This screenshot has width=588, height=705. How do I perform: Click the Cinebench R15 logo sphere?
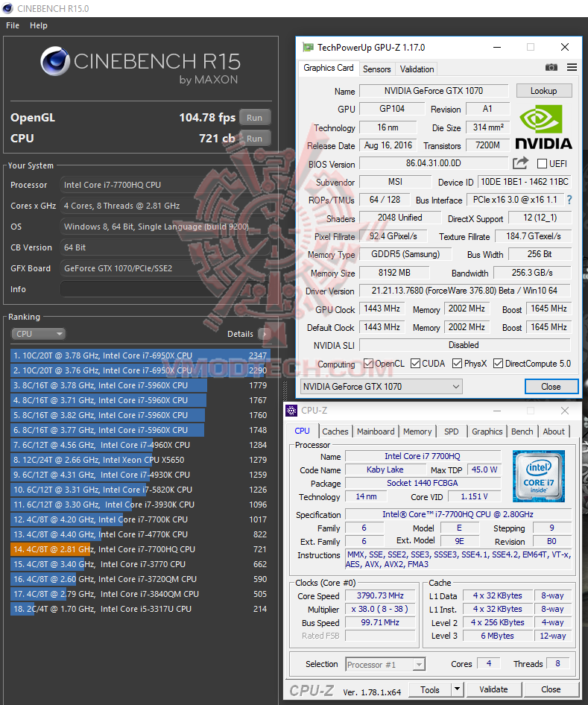[55, 61]
